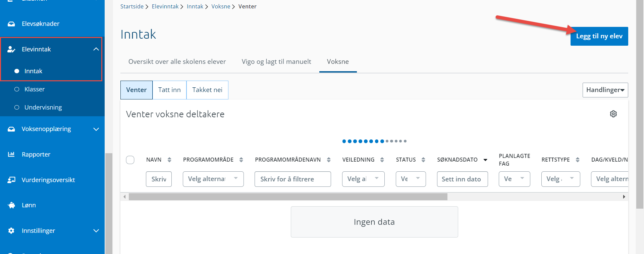The image size is (644, 254).
Task: Focus the PROGRAMOMRÅDENAVN filter text field
Action: (x=292, y=179)
